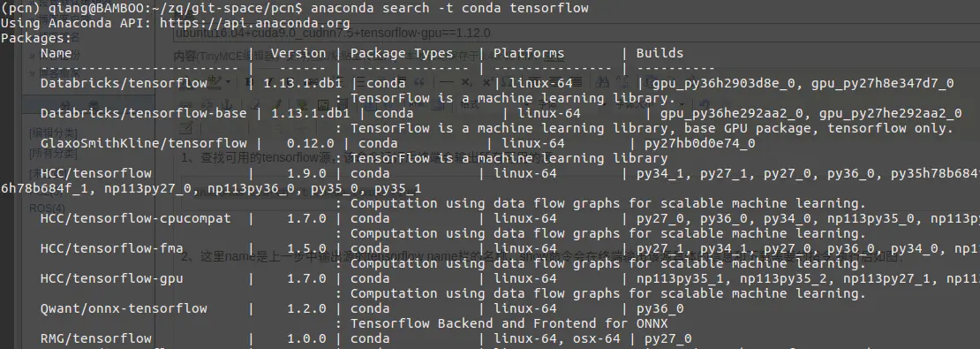Viewport: 980px width, 349px height.
Task: Click the 'Name' column header
Action: 57,53
